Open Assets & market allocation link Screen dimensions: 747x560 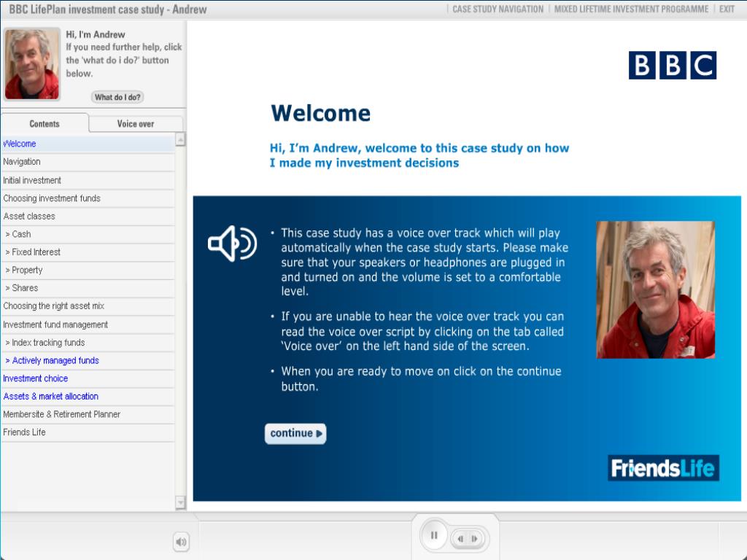(x=88, y=396)
